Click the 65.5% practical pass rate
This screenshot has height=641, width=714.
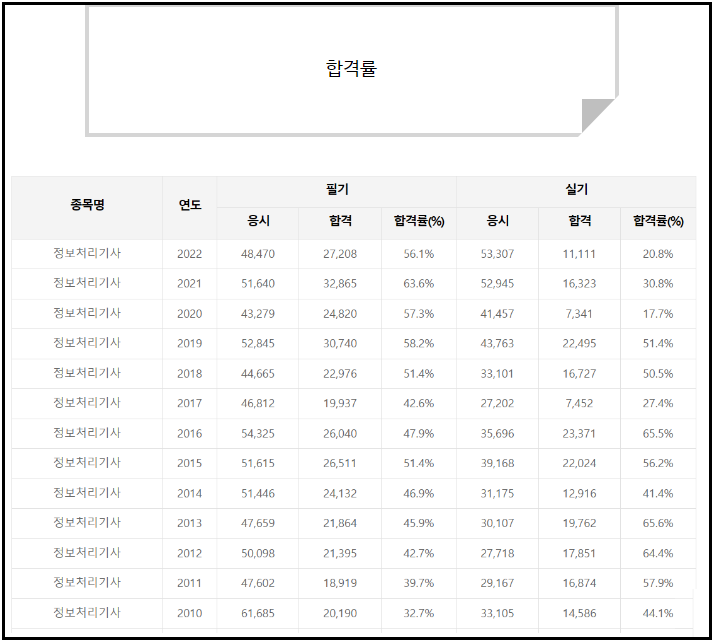tap(658, 433)
